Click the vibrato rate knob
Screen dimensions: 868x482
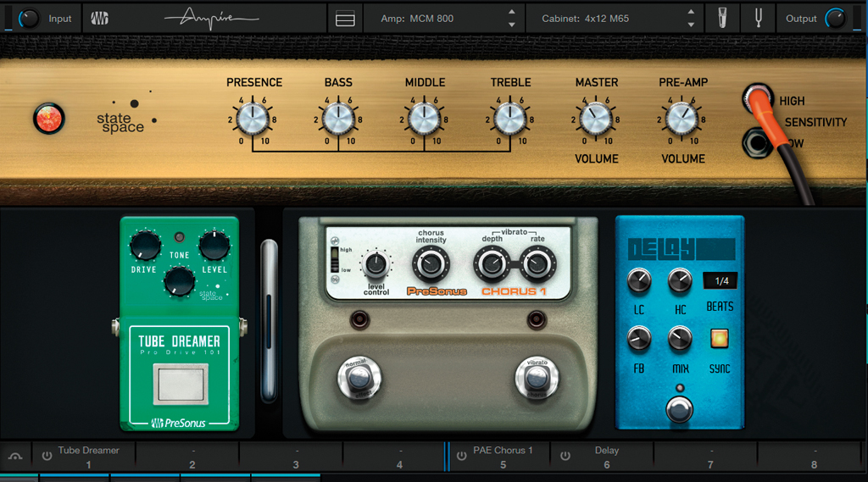(537, 264)
